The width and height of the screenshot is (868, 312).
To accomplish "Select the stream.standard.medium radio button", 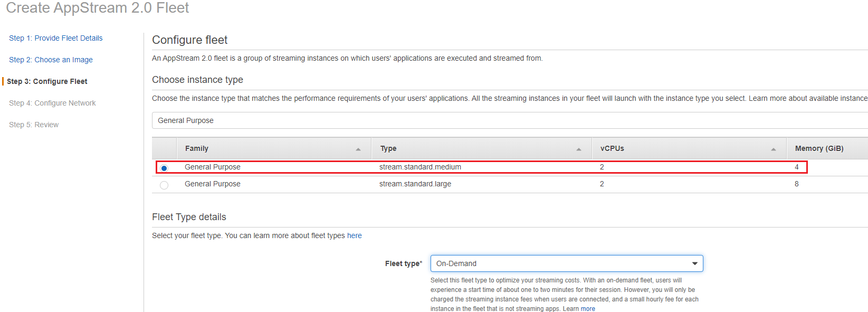I will pos(164,168).
